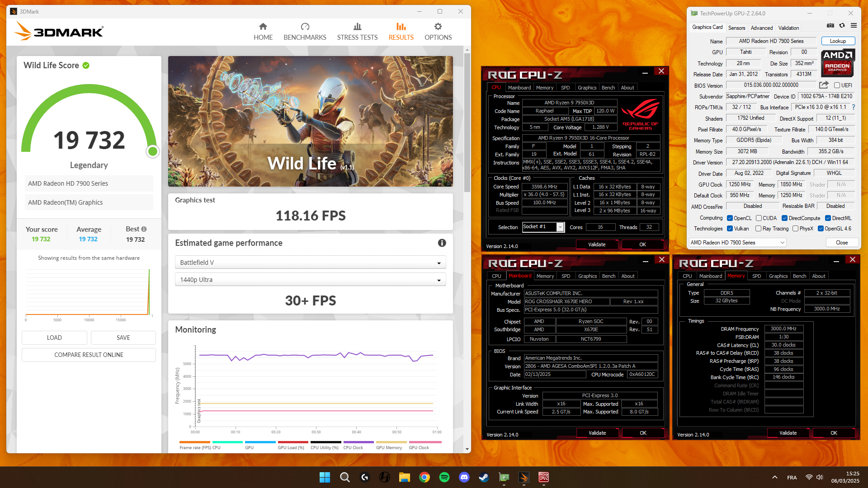
Task: Toggle OpenCL checkbox in GPU-Z
Action: pos(730,218)
